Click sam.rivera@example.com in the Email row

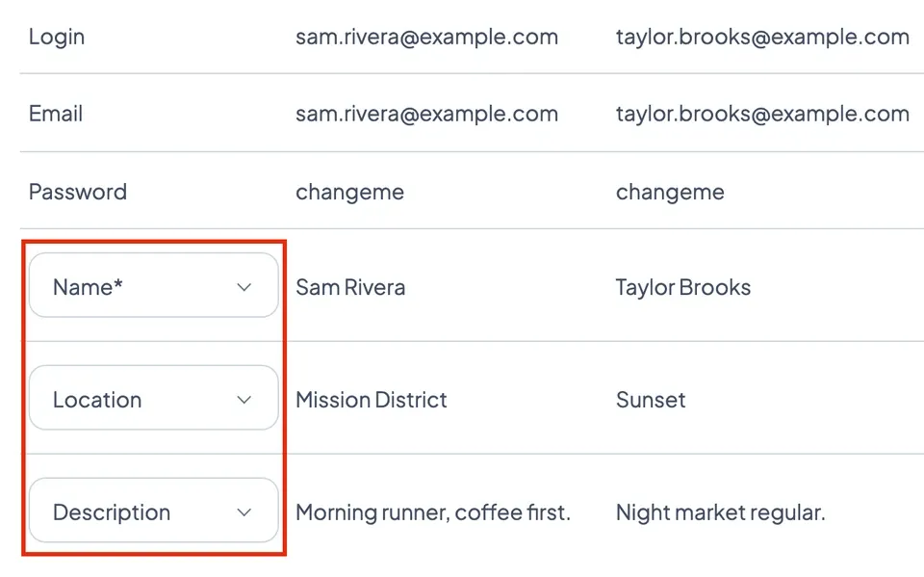click(x=426, y=114)
